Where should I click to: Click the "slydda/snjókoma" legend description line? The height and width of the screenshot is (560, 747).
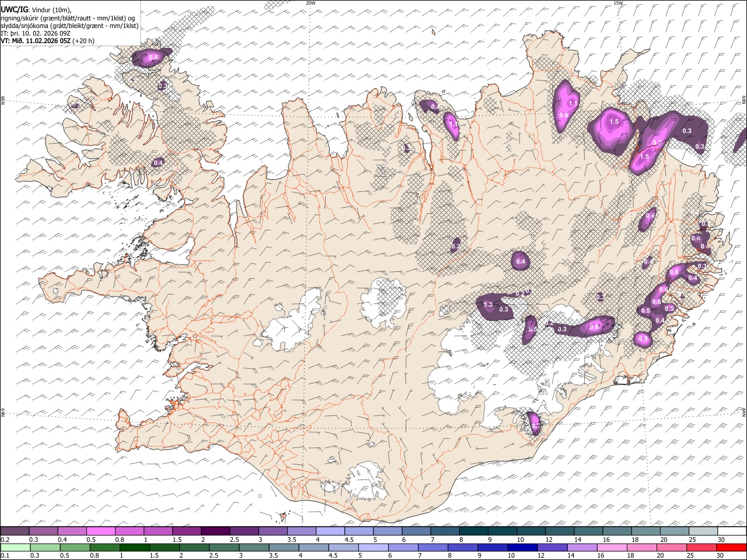tap(69, 26)
